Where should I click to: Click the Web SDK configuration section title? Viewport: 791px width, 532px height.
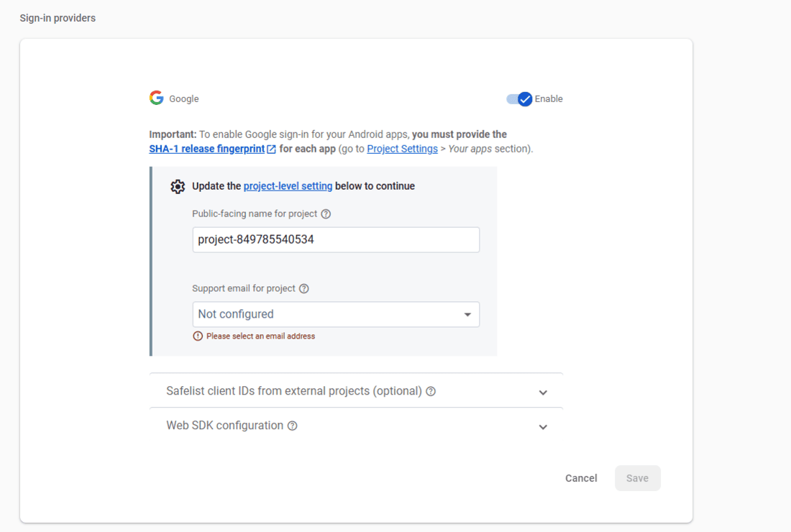224,426
